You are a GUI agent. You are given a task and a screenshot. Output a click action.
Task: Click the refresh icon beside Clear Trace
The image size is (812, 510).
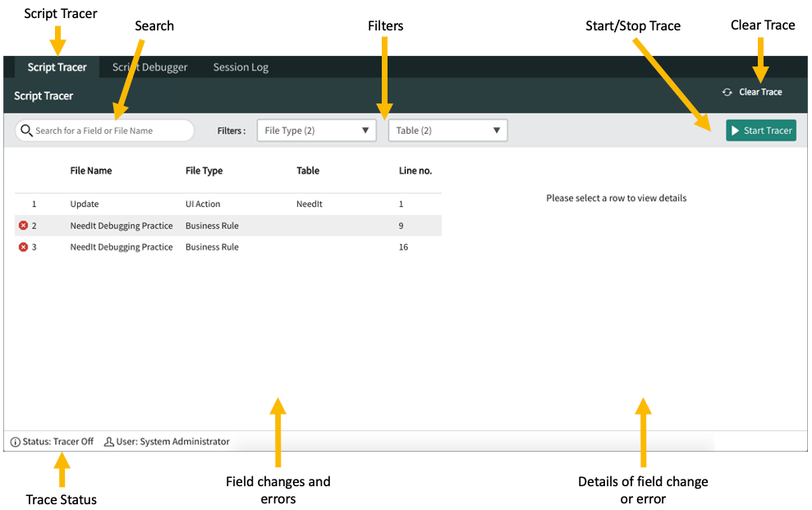726,92
